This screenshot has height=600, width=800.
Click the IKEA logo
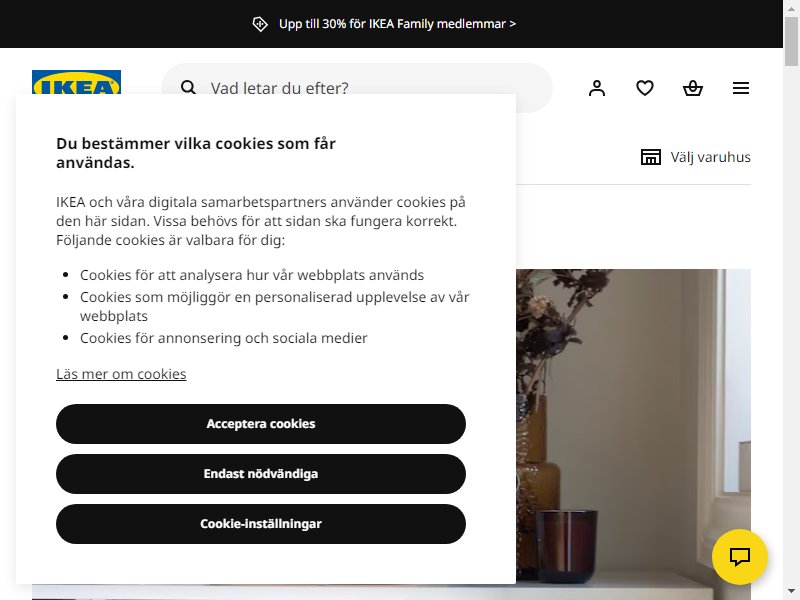point(77,82)
